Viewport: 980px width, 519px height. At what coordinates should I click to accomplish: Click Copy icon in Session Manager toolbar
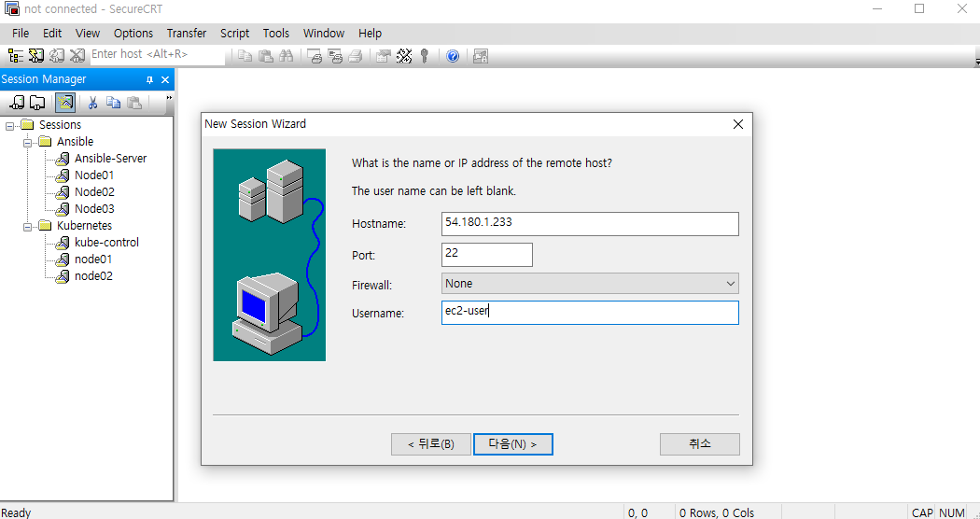click(x=113, y=103)
